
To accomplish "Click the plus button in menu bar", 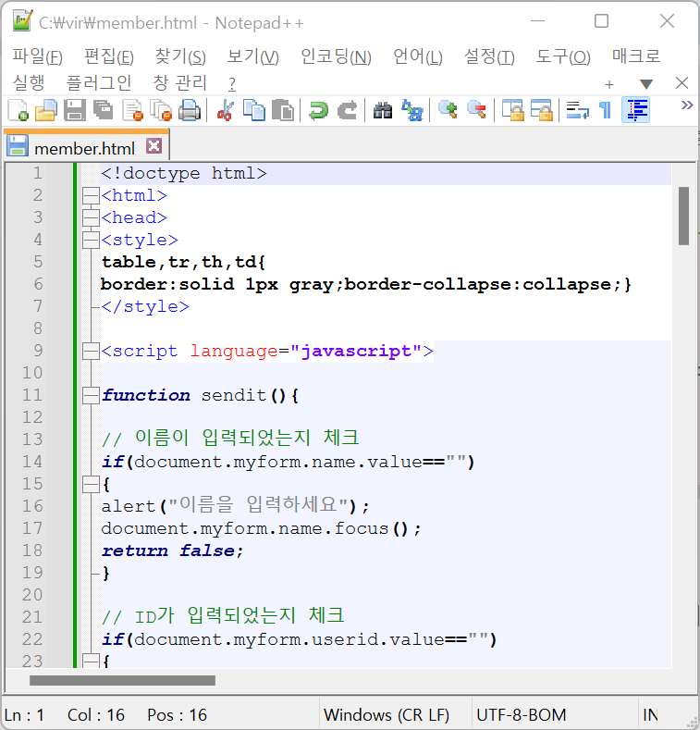I will 609,84.
